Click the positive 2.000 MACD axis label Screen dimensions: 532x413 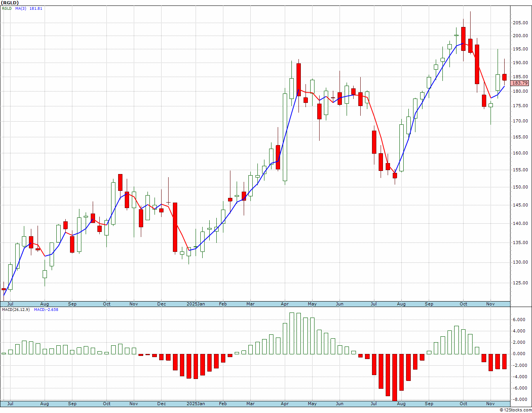coord(519,342)
